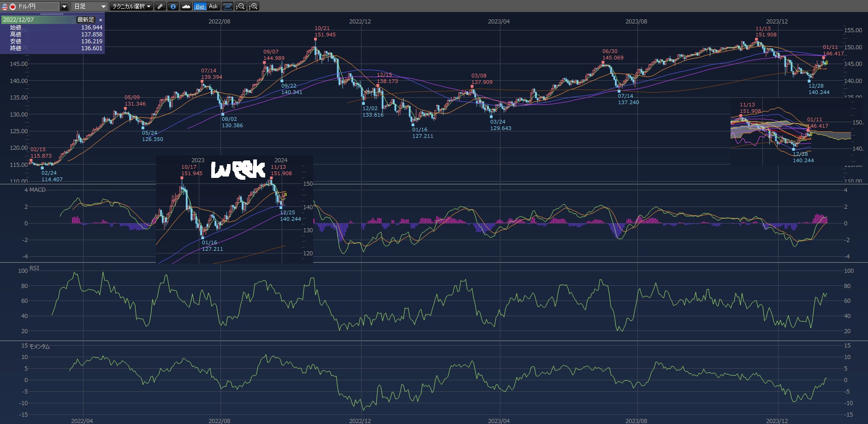Click the 05/09 131.346 high marker label

[135, 101]
